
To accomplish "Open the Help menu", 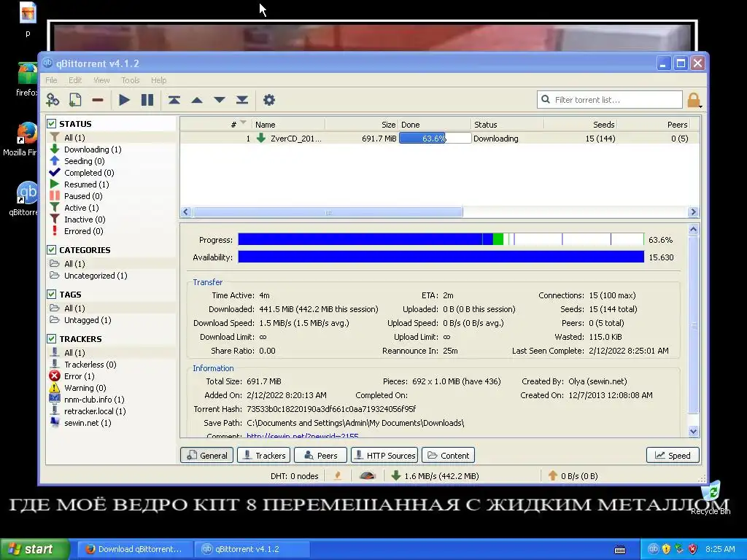I will coord(158,80).
